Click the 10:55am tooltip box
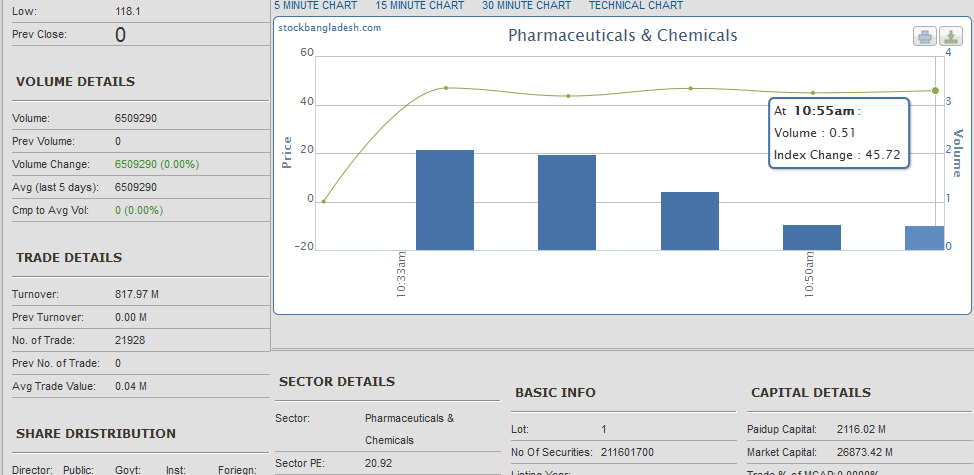The width and height of the screenshot is (974, 475). (x=838, y=133)
